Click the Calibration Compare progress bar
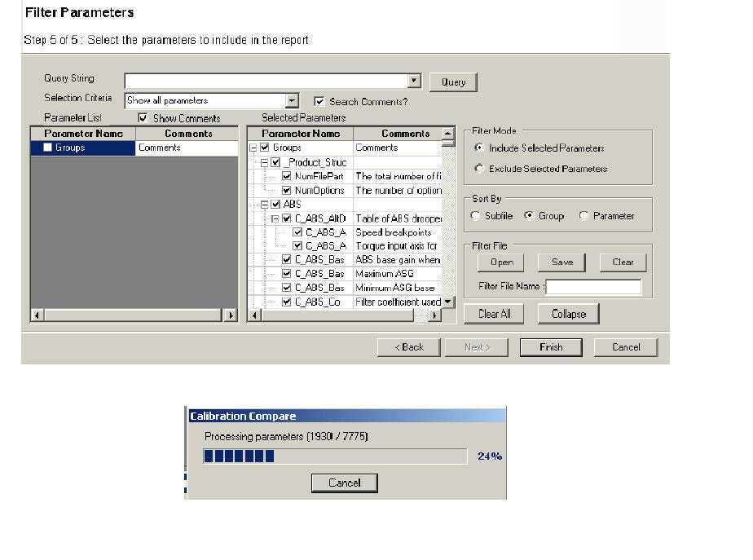The image size is (753, 560). click(x=335, y=456)
